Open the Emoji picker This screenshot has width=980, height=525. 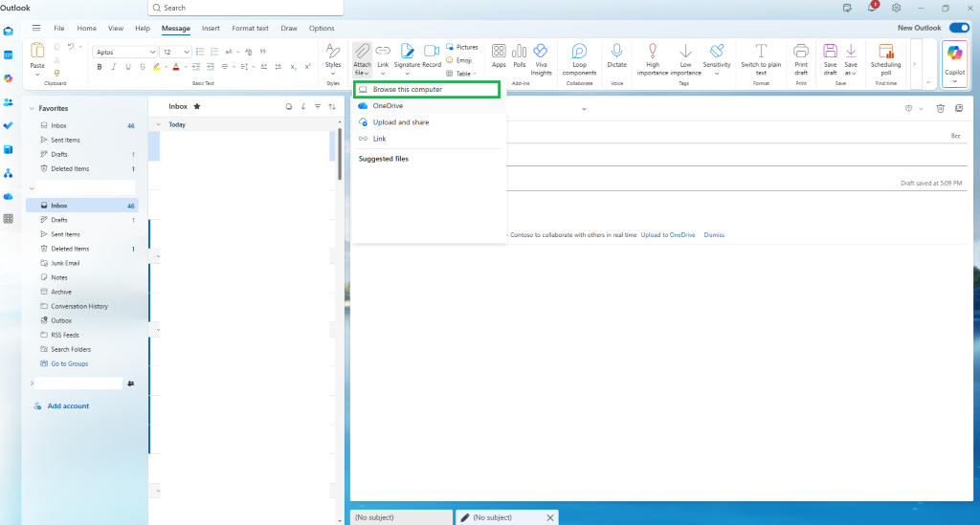point(458,60)
